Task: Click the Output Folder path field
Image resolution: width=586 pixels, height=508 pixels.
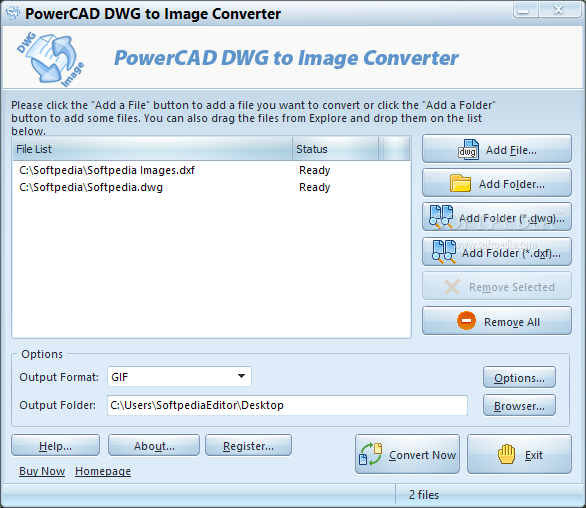Action: click(x=287, y=405)
